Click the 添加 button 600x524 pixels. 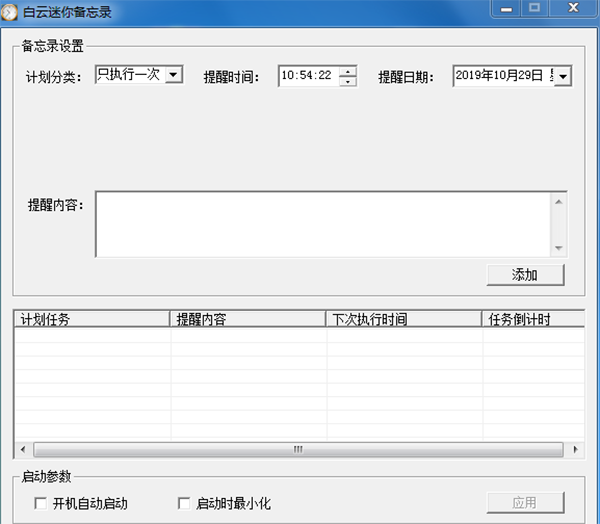(525, 275)
